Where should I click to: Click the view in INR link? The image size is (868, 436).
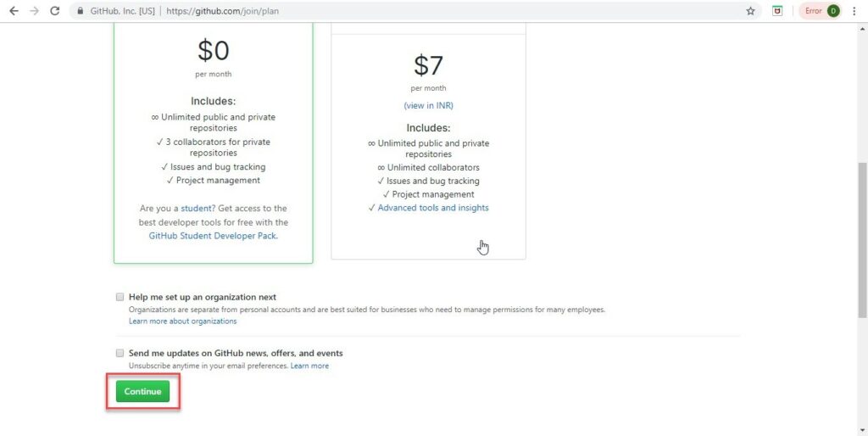[x=428, y=105]
